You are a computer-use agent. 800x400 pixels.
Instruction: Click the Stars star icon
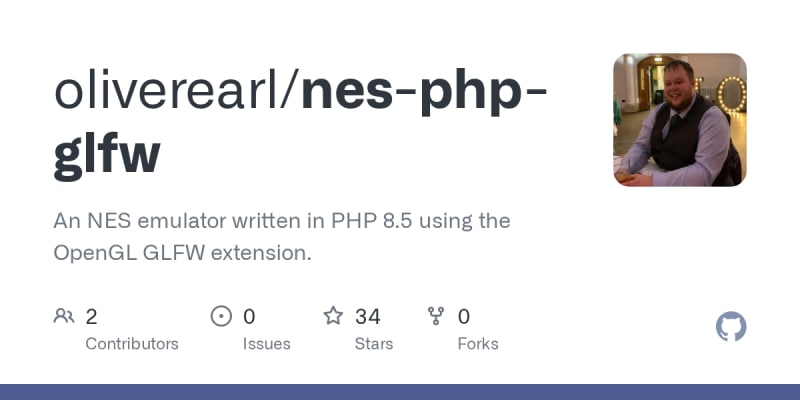[333, 317]
